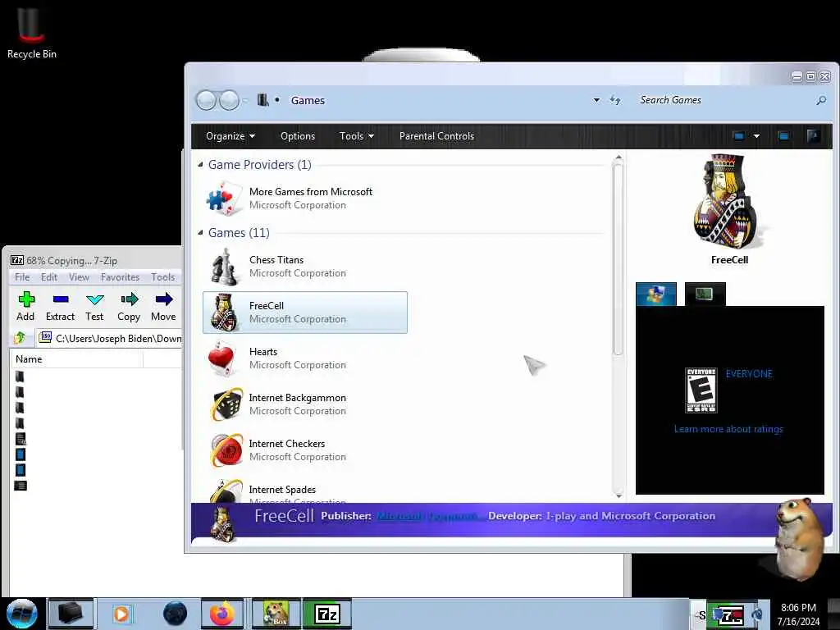Select the performance monitor tab in preview pane
The height and width of the screenshot is (630, 840).
705,294
